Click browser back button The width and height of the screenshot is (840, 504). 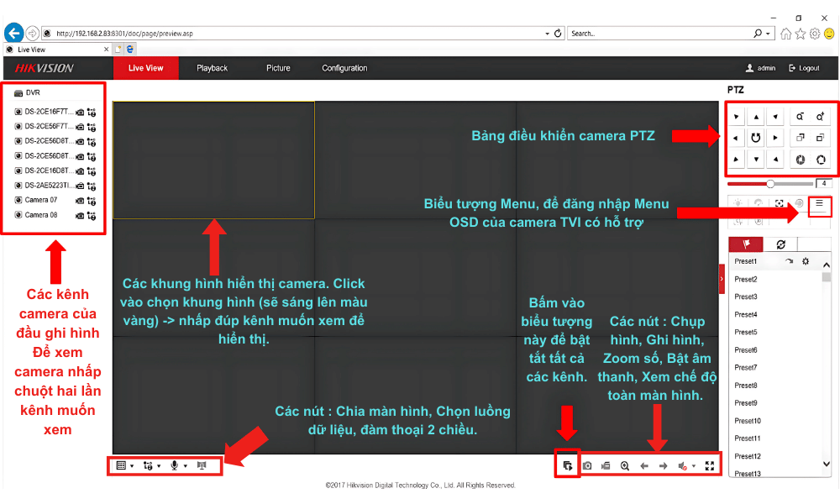[14, 33]
